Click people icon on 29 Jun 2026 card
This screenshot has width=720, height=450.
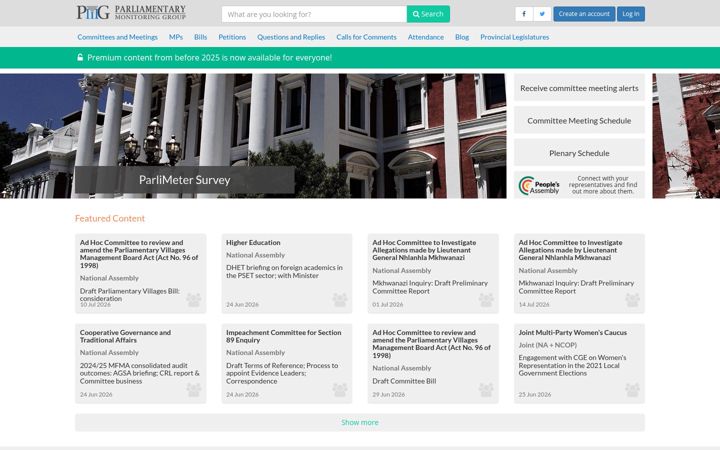486,390
